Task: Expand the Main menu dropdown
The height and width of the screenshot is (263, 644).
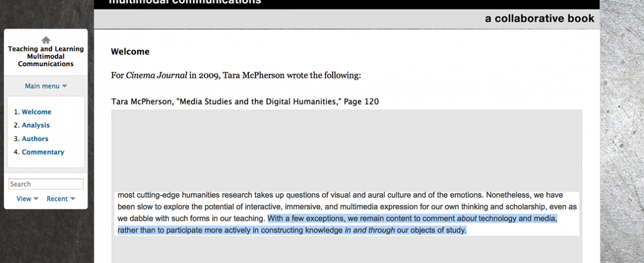Action: (x=46, y=87)
